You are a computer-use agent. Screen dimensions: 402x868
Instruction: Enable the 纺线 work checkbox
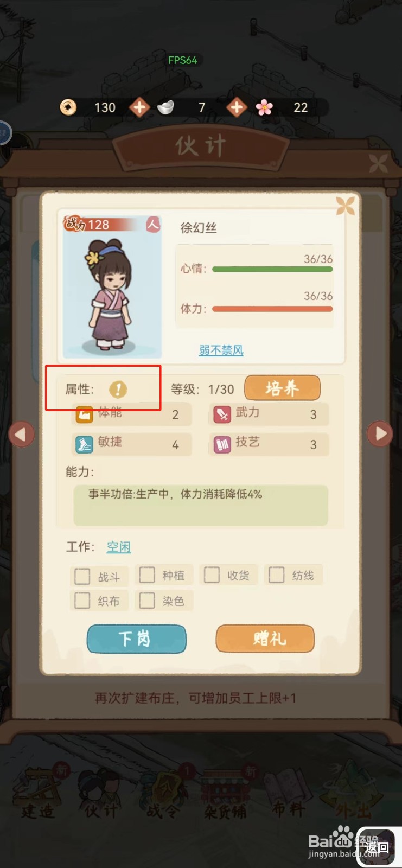pyautogui.click(x=277, y=575)
